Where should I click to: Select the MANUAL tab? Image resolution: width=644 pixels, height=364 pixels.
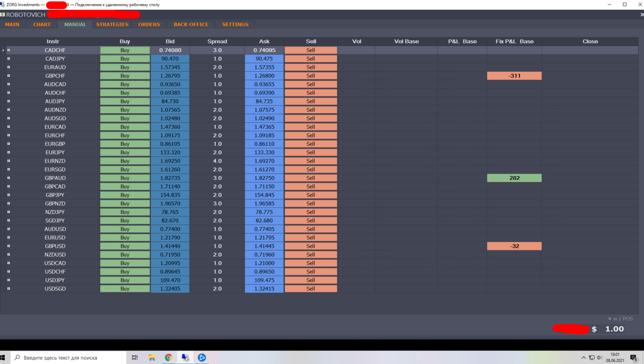[75, 24]
